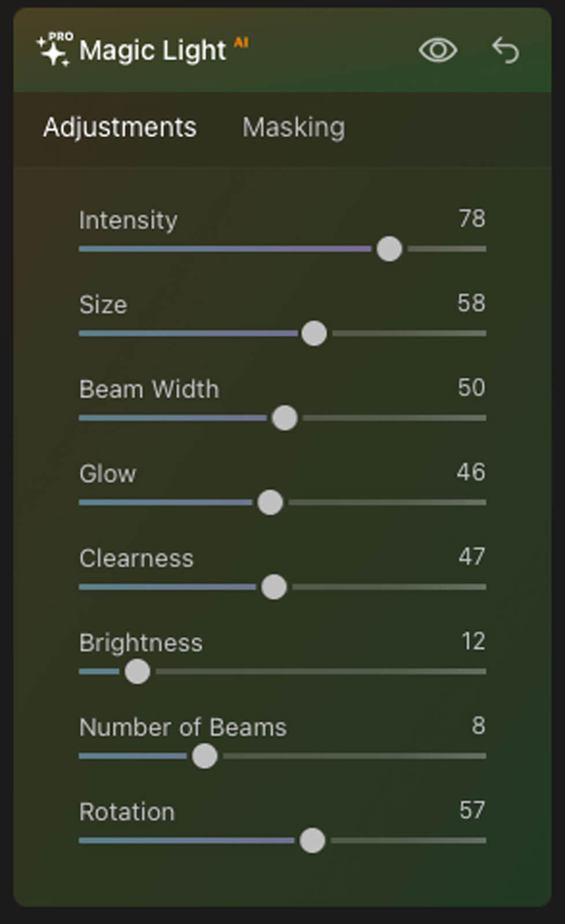Click the Number of Beams slider handle
This screenshot has width=565, height=924.
tap(205, 756)
